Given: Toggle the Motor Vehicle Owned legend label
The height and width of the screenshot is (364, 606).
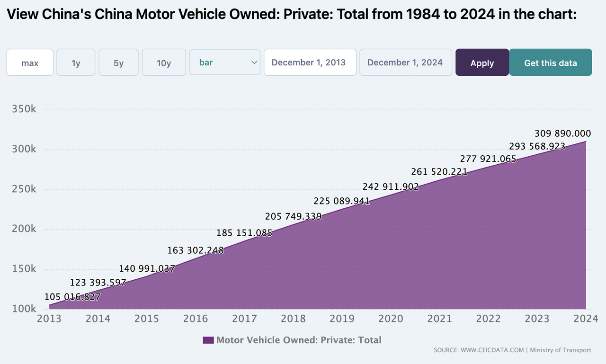Looking at the screenshot, I should 299,340.
